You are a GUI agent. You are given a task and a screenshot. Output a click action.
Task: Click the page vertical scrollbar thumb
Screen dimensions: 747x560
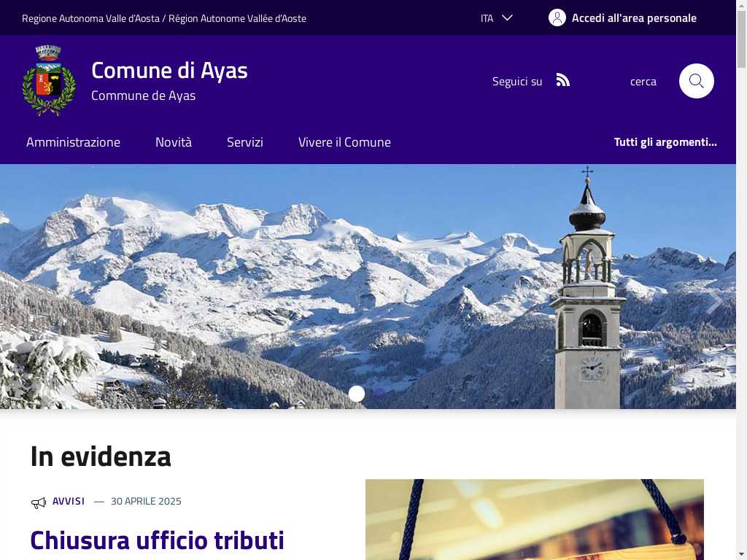(x=741, y=39)
